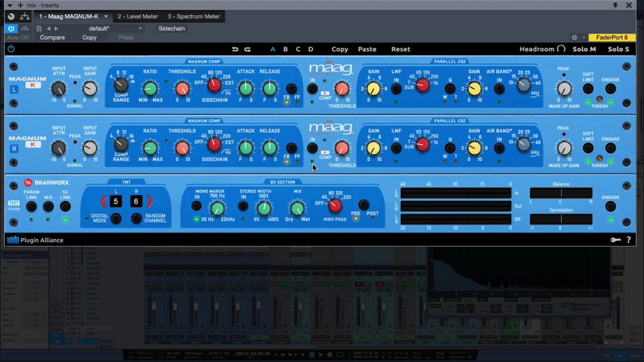Click the plugin redo arrow icon
This screenshot has height=362, width=644.
(x=247, y=49)
